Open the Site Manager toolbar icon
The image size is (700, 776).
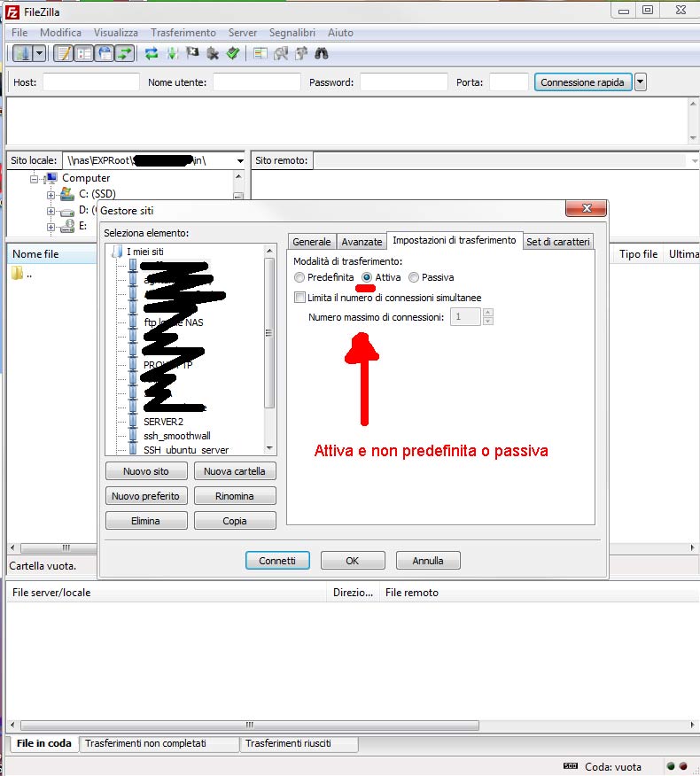23,53
